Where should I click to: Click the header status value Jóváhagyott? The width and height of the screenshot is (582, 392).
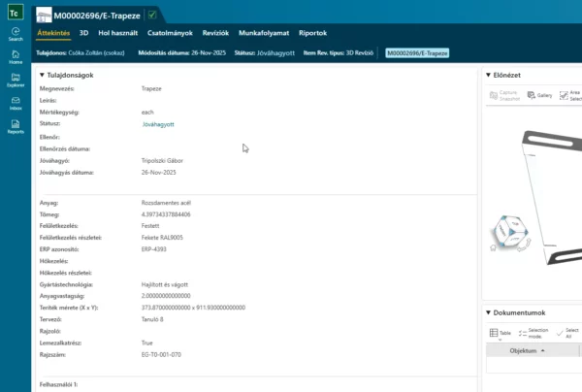tap(275, 53)
